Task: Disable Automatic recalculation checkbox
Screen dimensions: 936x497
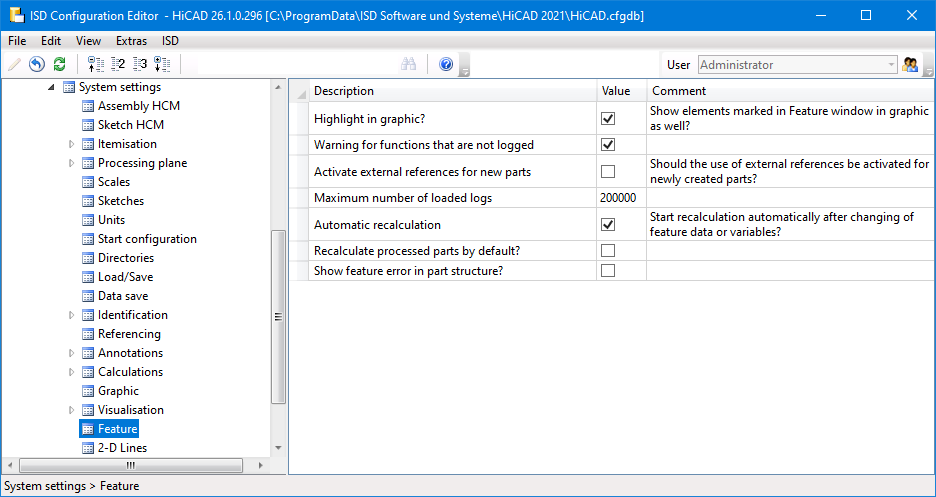Action: [x=608, y=225]
